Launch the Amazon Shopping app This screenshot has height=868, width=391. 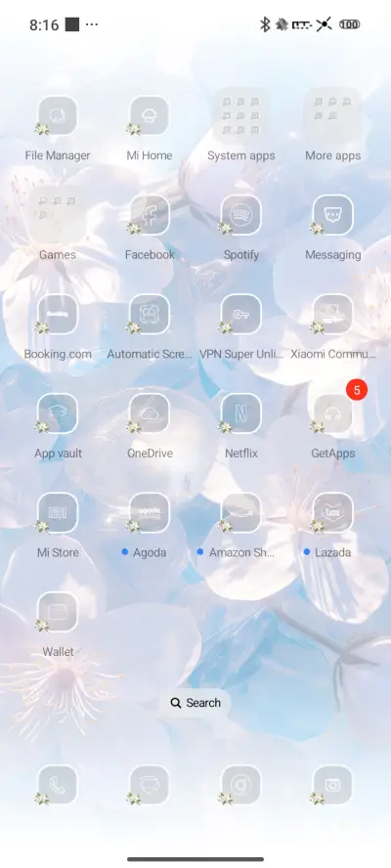pyautogui.click(x=240, y=512)
